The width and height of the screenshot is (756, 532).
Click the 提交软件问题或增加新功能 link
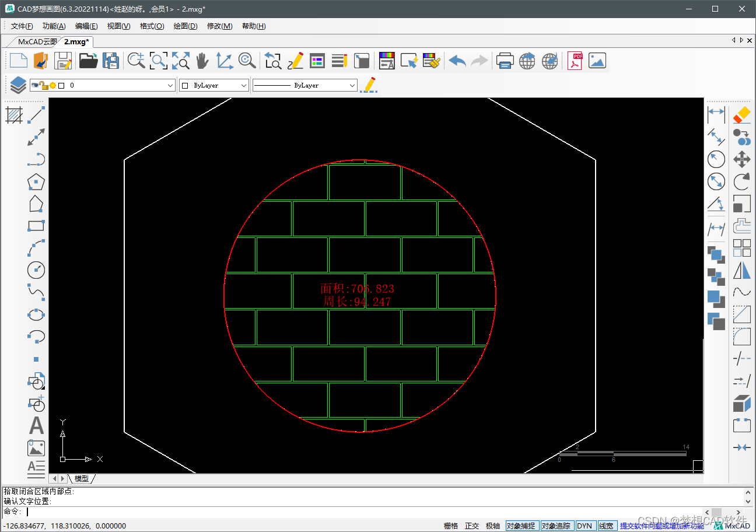[661, 526]
